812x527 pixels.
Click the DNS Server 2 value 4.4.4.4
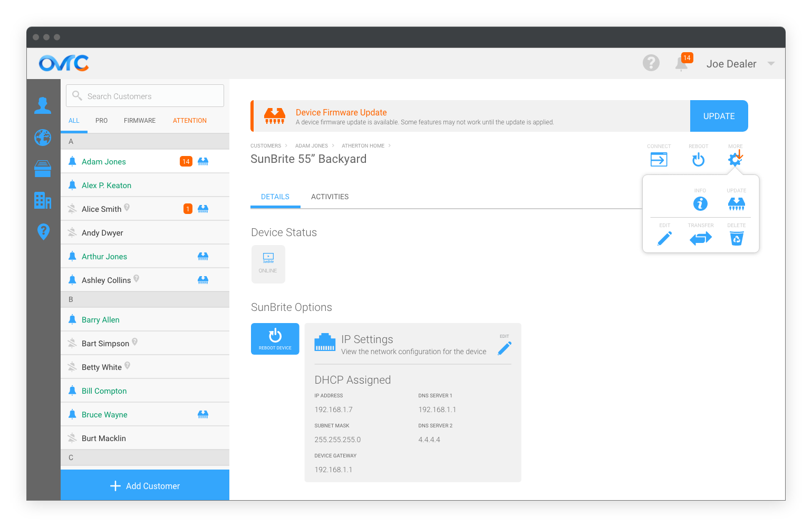pyautogui.click(x=429, y=440)
